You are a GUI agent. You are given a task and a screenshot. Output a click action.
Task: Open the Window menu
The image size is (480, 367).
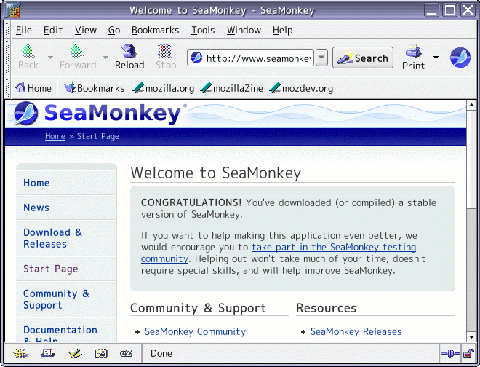(x=244, y=30)
